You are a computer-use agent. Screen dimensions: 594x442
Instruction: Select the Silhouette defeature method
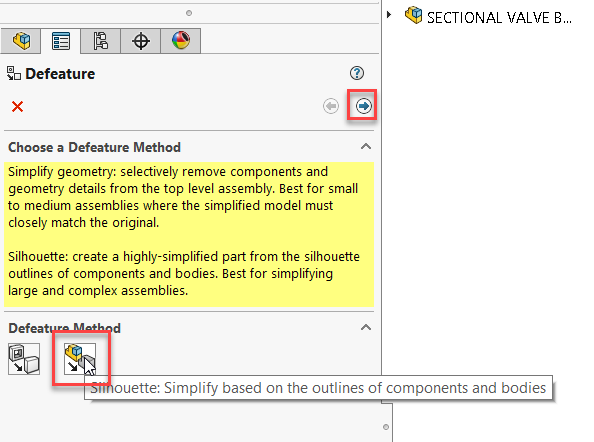(80, 359)
